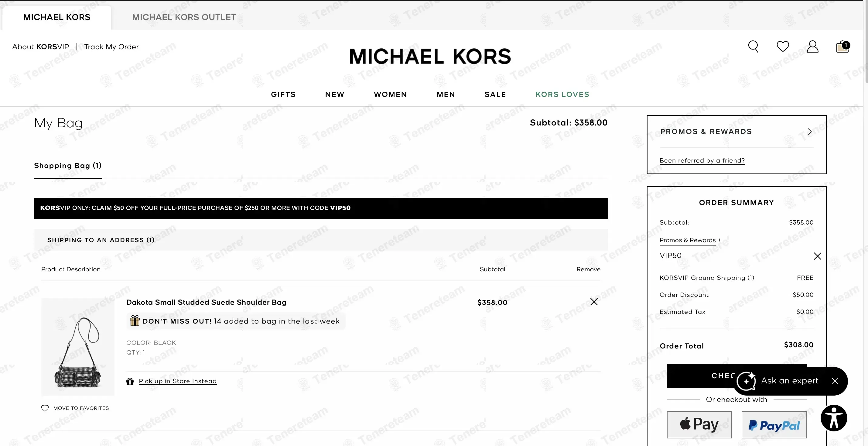This screenshot has width=868, height=446.
Task: Open the Women menu
Action: [x=390, y=95]
